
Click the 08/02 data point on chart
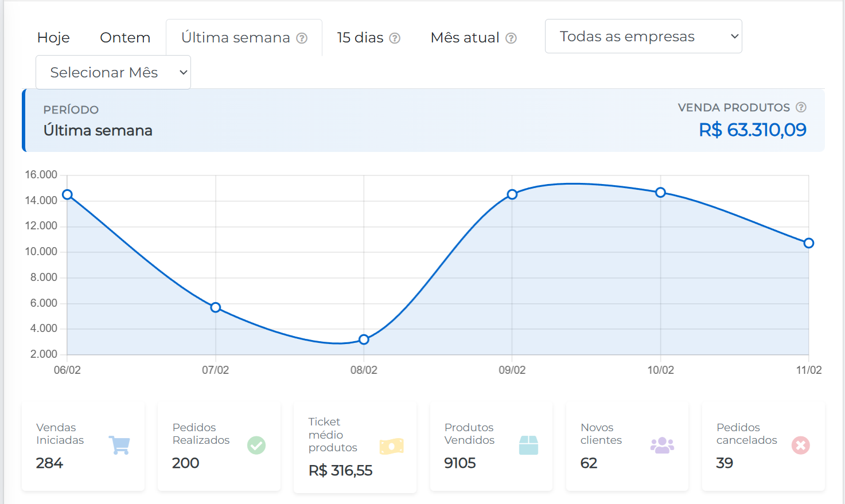pos(364,339)
